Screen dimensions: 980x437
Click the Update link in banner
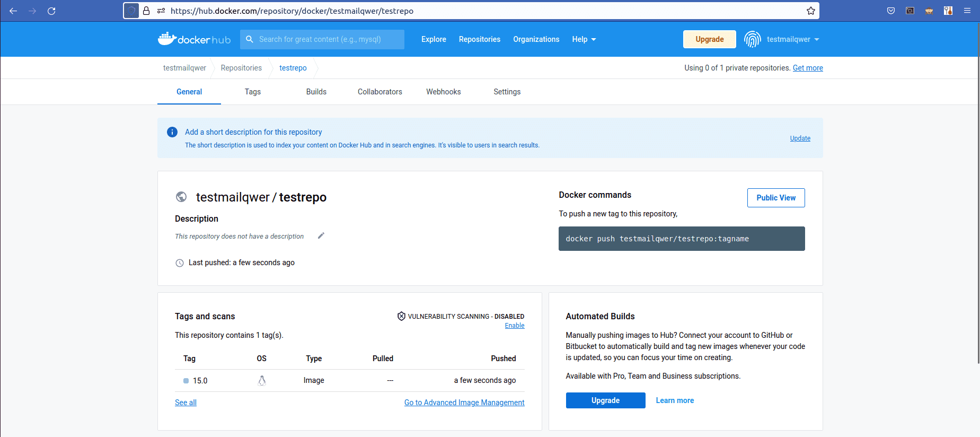(800, 138)
